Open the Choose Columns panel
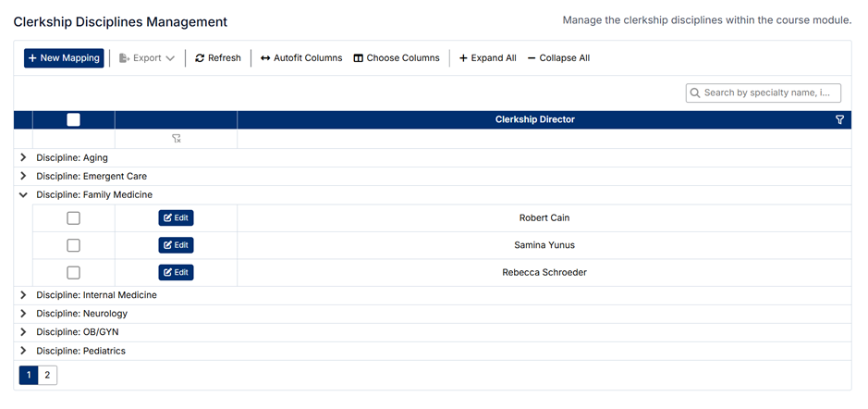The image size is (868, 409). (397, 58)
